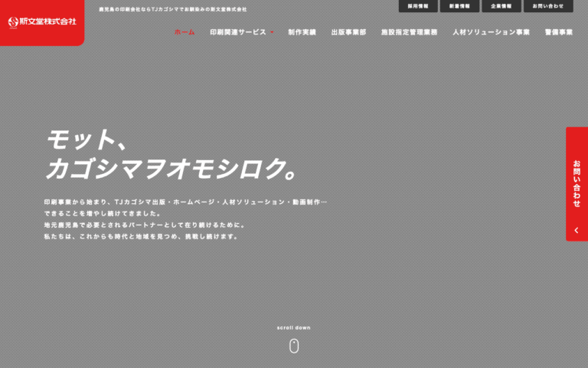Go to the ホーム menu item
Image resolution: width=588 pixels, height=368 pixels.
[x=185, y=32]
